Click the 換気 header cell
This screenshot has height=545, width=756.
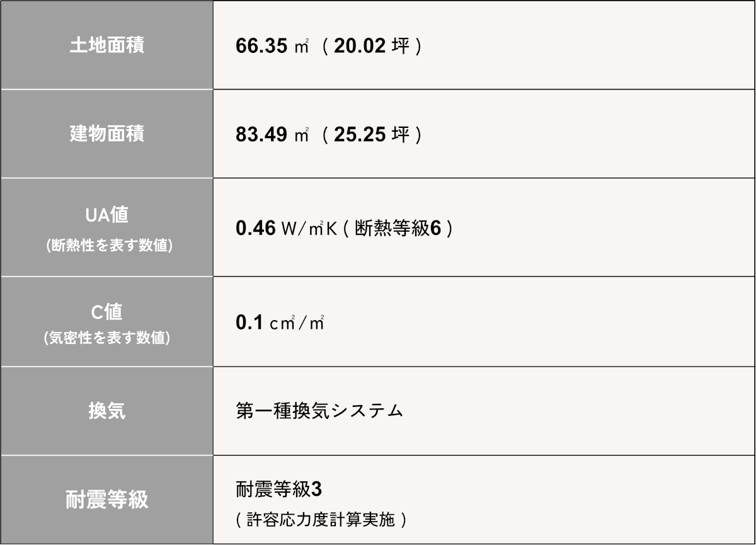(x=106, y=411)
